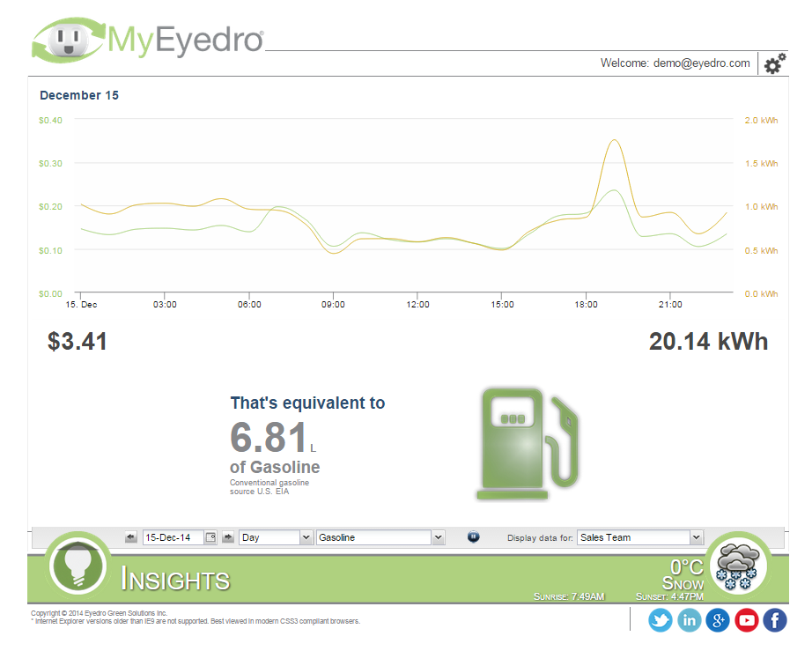The image size is (812, 651).
Task: Click the 1.0 kWh axis label
Action: [761, 207]
